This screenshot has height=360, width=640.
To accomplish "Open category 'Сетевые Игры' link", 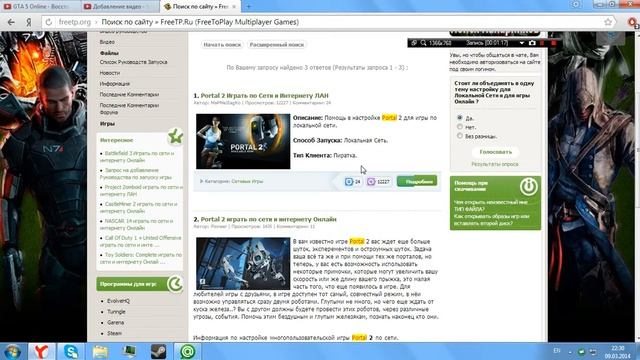I will [x=247, y=181].
